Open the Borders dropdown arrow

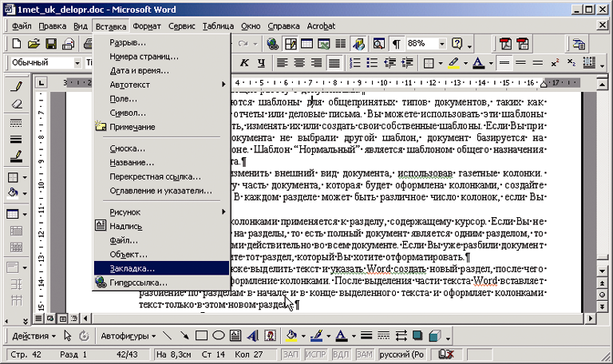441,63
